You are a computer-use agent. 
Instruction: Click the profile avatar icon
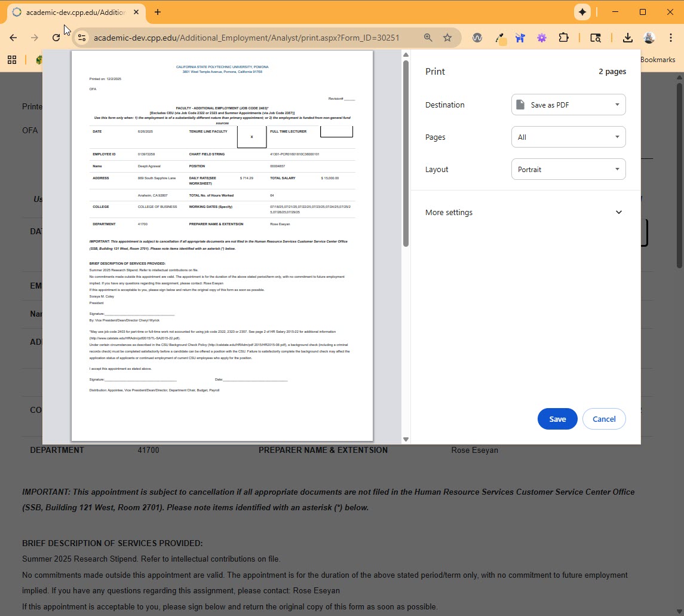649,37
